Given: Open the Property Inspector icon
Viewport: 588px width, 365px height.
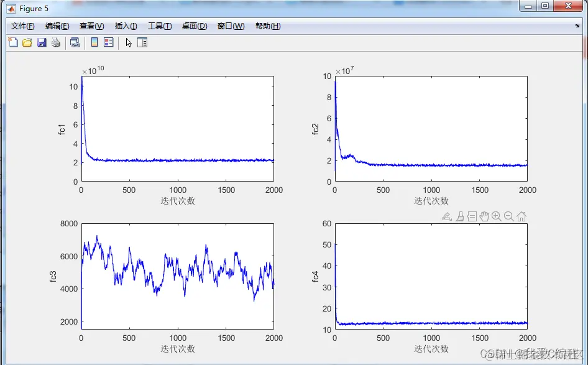Looking at the screenshot, I should point(142,42).
